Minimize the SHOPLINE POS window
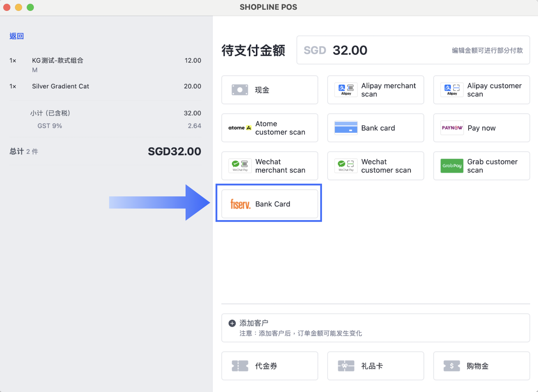This screenshot has height=392, width=538. [x=18, y=7]
